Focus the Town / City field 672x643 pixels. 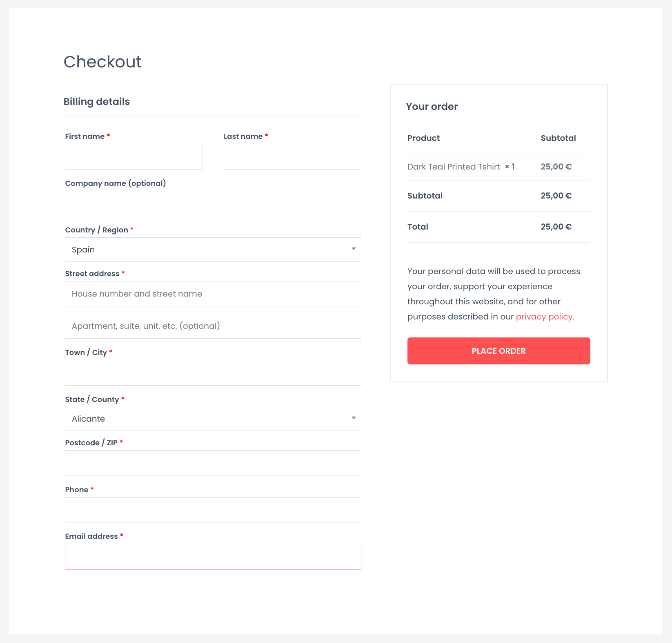(x=213, y=373)
